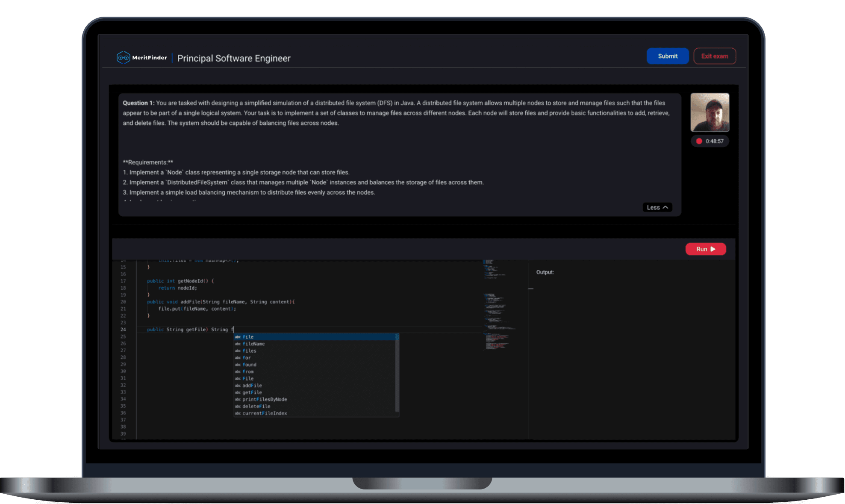This screenshot has width=845, height=504.
Task: Click the abc icon beside 'file' suggestion
Action: [x=238, y=337]
